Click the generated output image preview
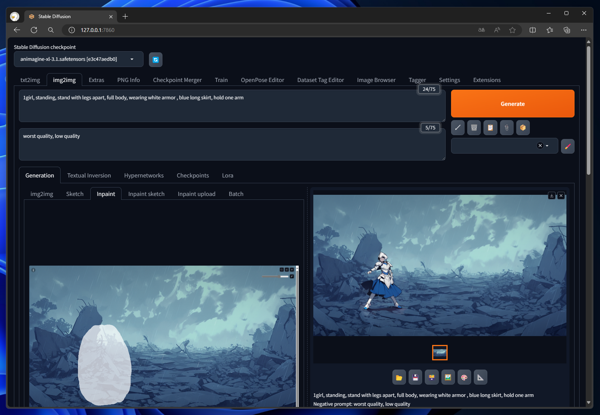The image size is (600, 415). pyautogui.click(x=440, y=265)
